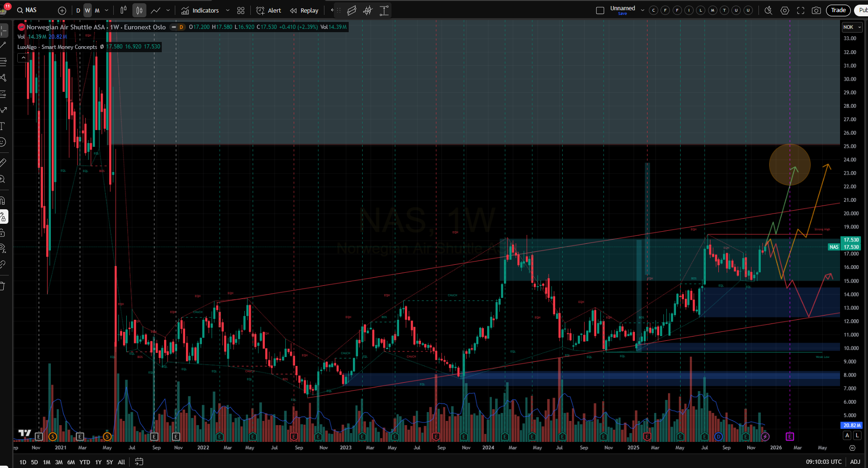Take a chart snapshot with camera icon

tap(816, 10)
